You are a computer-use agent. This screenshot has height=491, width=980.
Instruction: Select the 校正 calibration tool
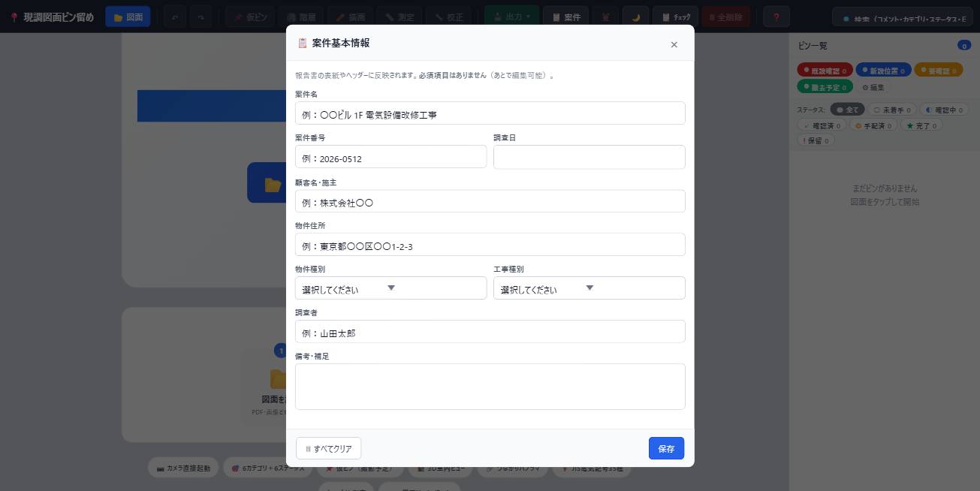pyautogui.click(x=448, y=17)
